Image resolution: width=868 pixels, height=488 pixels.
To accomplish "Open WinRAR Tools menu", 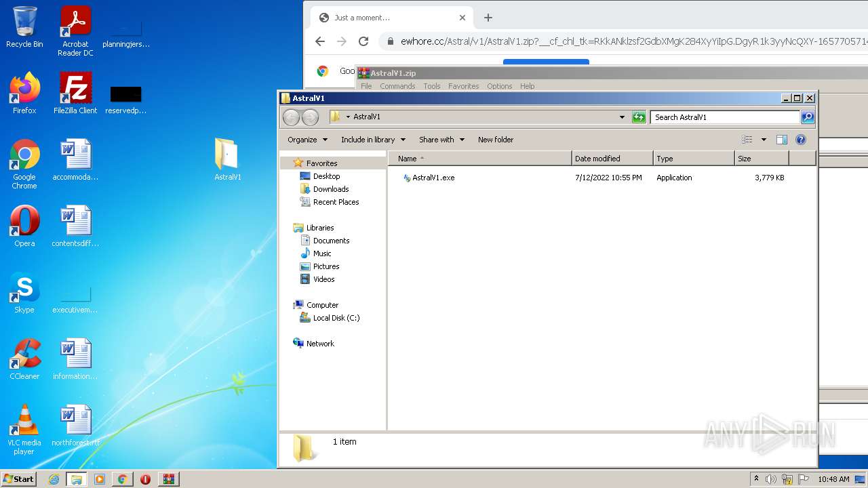I will pos(432,86).
